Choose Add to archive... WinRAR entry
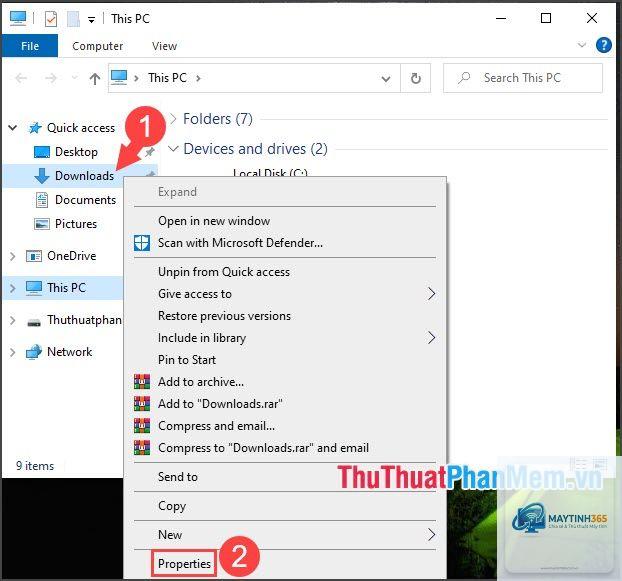This screenshot has width=622, height=581. point(285,382)
